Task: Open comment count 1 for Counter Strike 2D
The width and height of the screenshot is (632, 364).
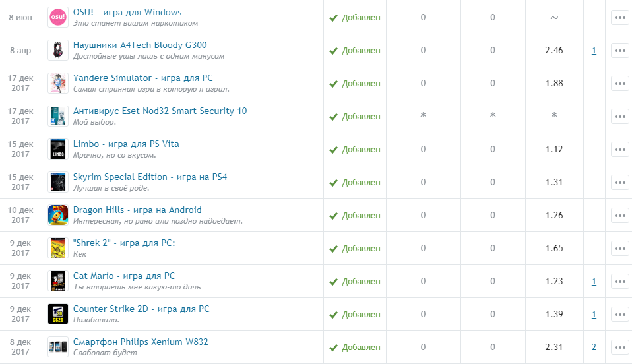Action: [x=594, y=315]
